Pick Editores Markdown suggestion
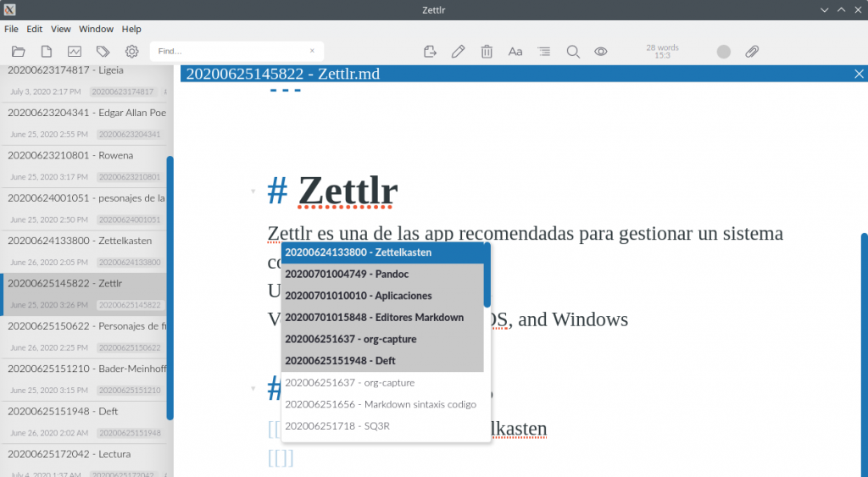This screenshot has width=868, height=477. point(382,317)
